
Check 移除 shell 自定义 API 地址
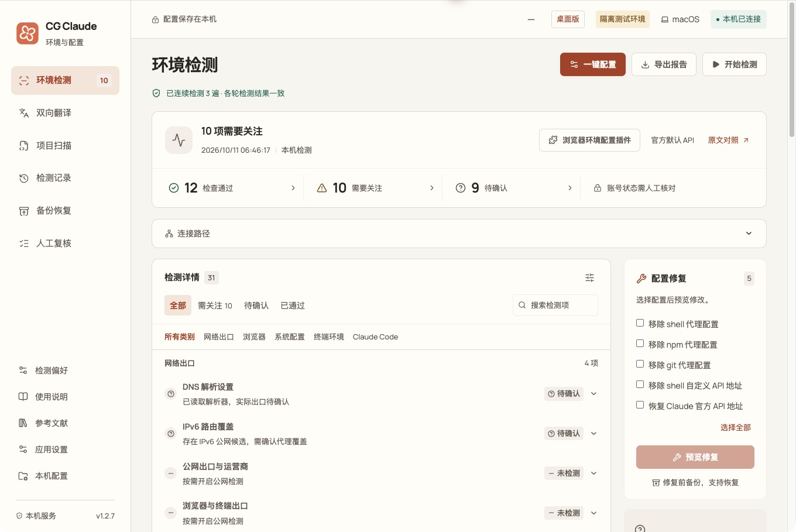point(640,385)
